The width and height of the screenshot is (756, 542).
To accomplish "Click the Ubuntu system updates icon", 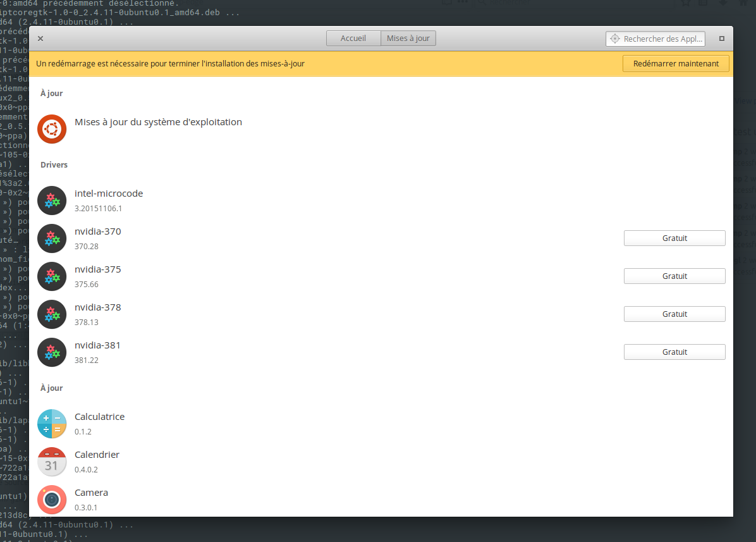I will click(52, 129).
